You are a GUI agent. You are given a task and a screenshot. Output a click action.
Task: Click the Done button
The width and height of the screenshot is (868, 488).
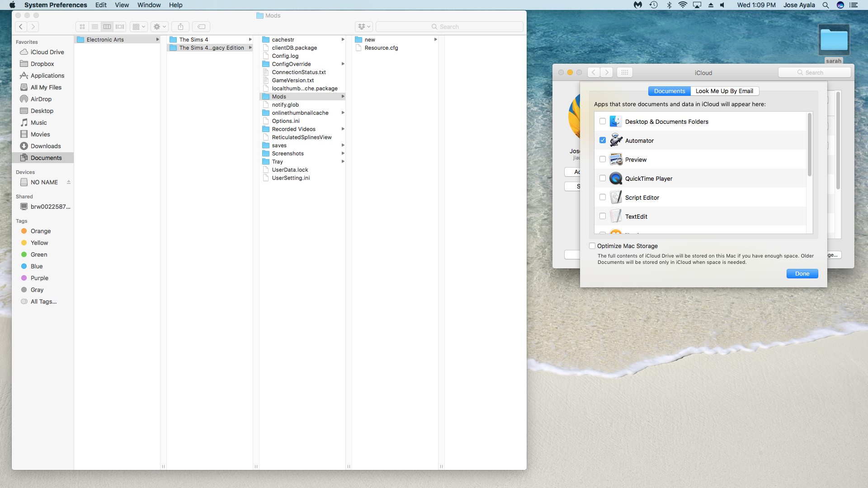tap(802, 273)
